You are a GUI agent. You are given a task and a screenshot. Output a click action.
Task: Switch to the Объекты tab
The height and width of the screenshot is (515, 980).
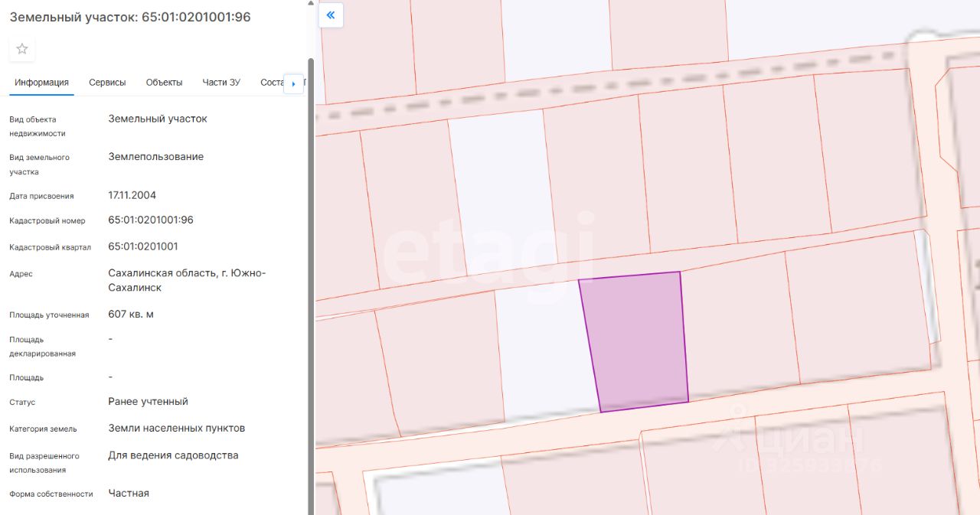(x=164, y=83)
